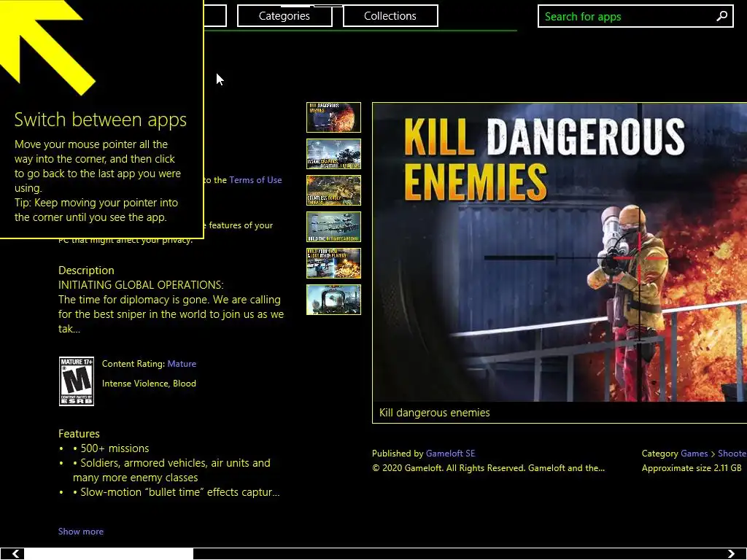The width and height of the screenshot is (747, 560).
Task: Click the horizontal scrollbar thumb
Action: 109,554
